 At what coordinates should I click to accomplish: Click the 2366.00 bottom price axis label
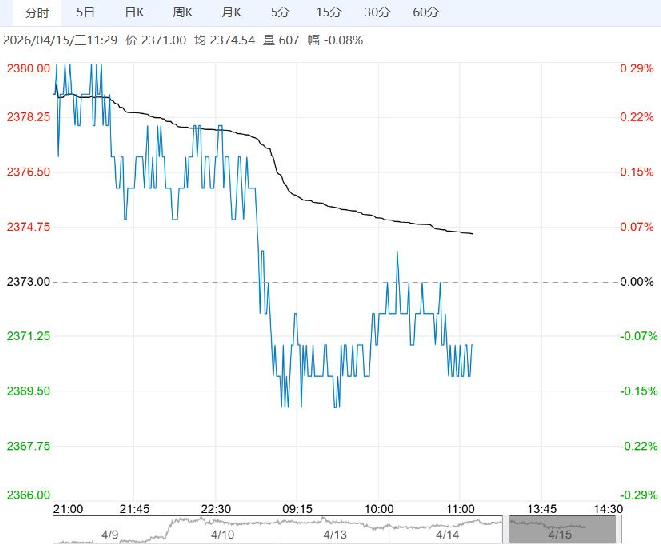[28, 495]
